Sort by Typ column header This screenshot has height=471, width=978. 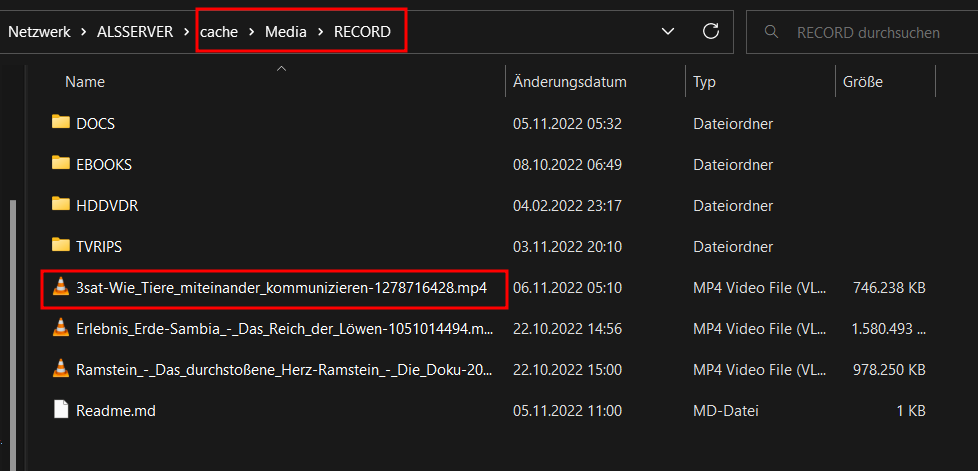click(x=704, y=82)
